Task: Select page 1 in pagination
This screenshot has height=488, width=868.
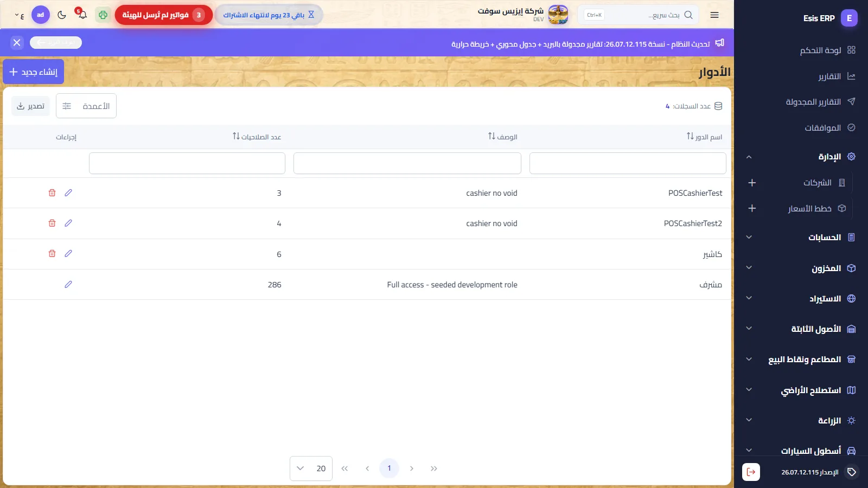Action: tap(389, 468)
